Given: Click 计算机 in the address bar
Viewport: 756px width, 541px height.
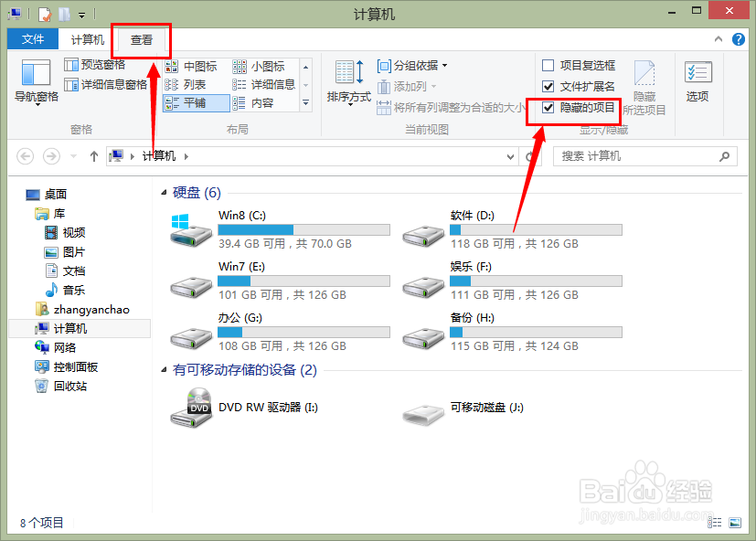Looking at the screenshot, I should 159,156.
